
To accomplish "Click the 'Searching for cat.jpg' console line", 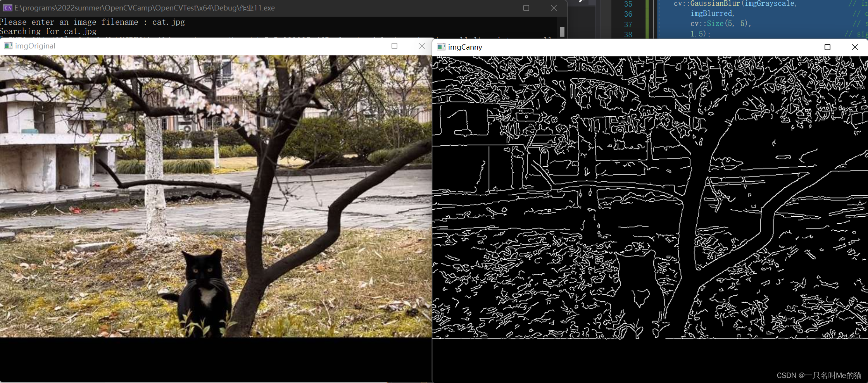I will pos(48,31).
